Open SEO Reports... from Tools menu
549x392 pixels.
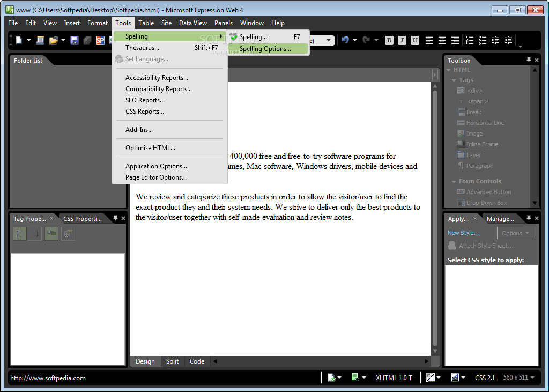170,100
